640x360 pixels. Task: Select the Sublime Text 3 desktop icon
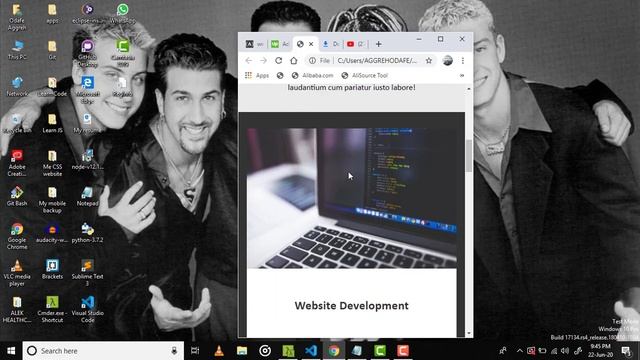tap(87, 273)
